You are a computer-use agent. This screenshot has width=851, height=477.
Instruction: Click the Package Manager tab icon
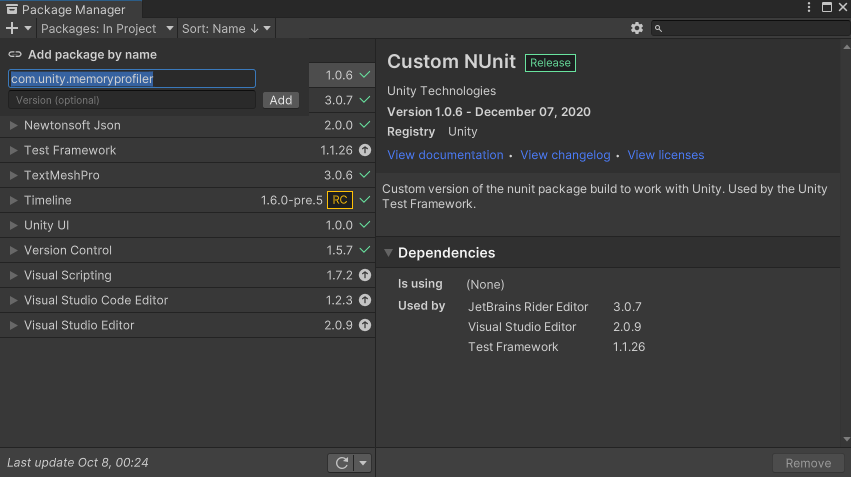click(x=11, y=9)
